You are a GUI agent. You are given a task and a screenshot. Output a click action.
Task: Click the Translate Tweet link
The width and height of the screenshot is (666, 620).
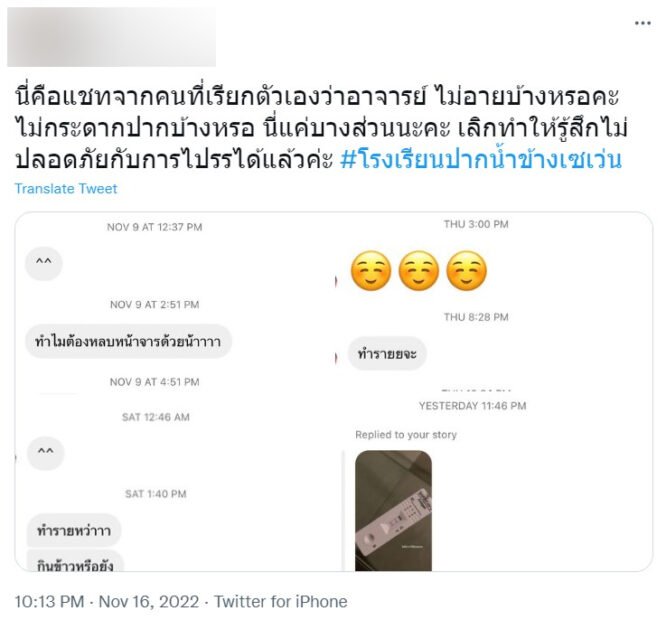point(66,189)
